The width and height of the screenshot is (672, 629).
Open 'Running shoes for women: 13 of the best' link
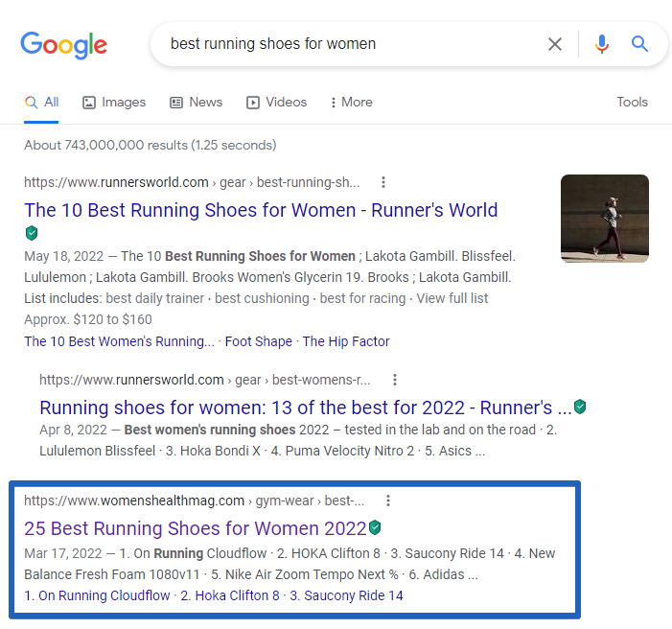point(306,408)
